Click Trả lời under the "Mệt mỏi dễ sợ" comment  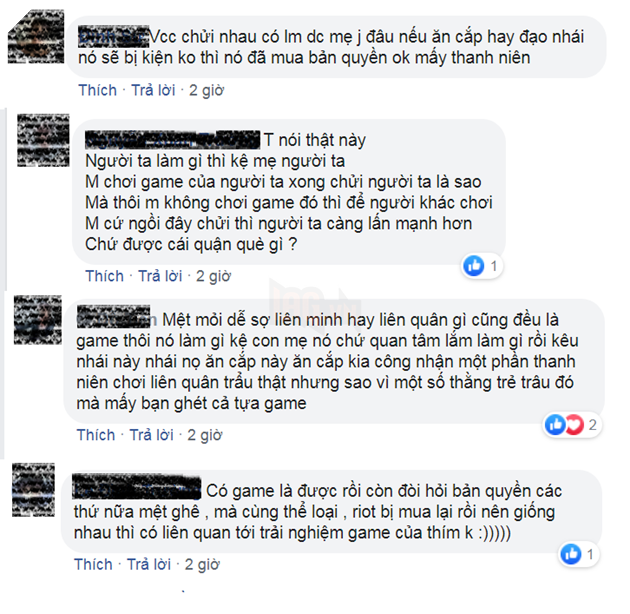tap(151, 435)
